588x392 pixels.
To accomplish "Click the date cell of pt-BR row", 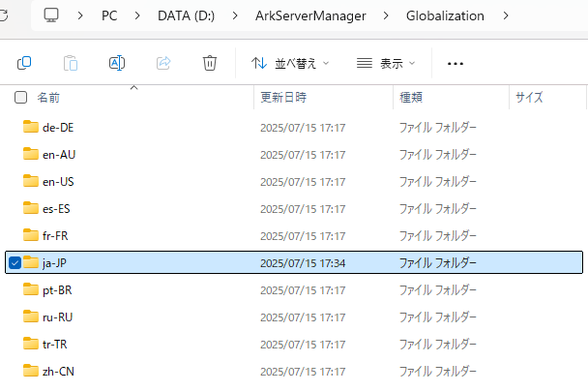I will pos(303,290).
